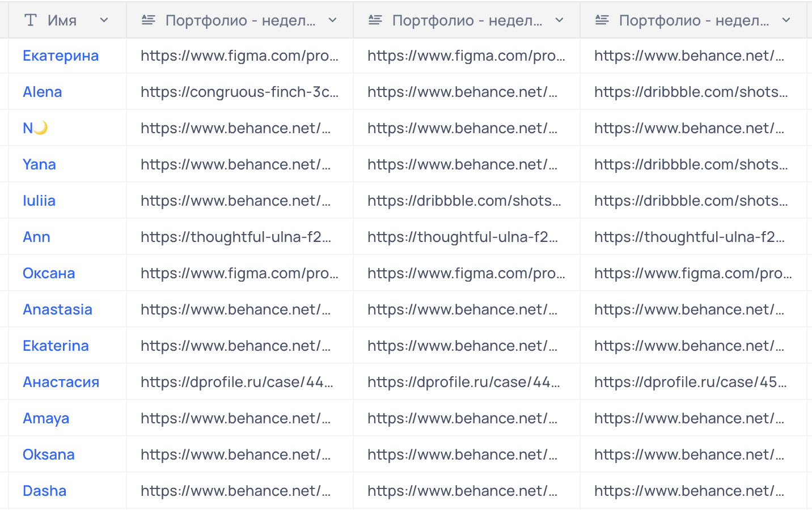
Task: Select Ekaterina's second portfolio behance.net cell
Action: coord(467,346)
